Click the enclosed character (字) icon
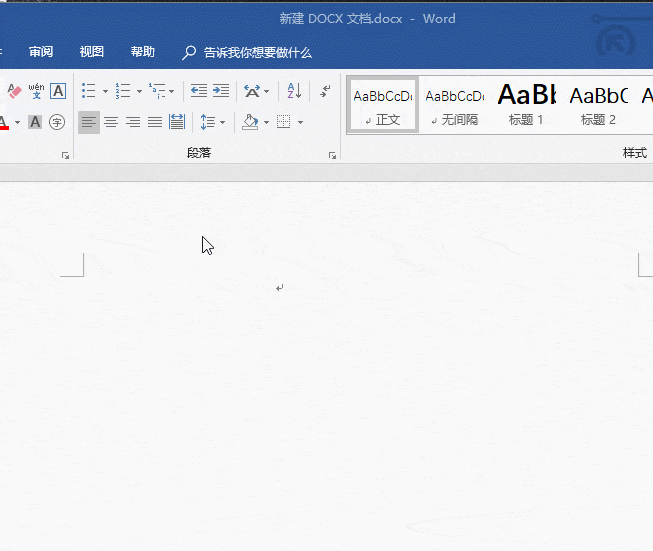 [57, 122]
